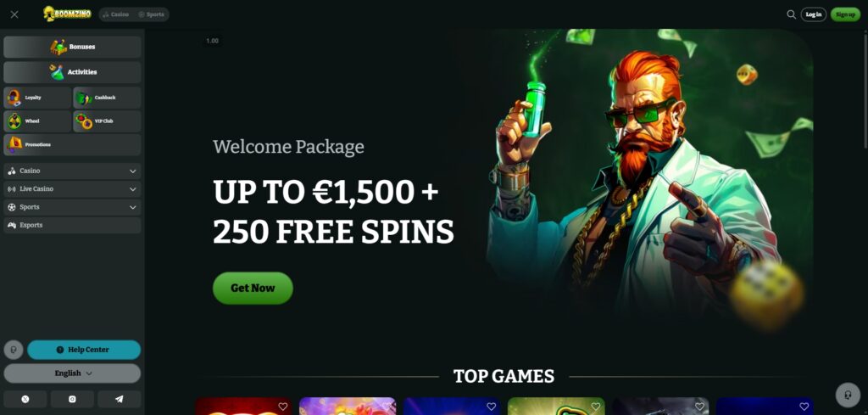Open the small icon button beside Help Center
Screen dimensions: 868x415
pyautogui.click(x=14, y=350)
